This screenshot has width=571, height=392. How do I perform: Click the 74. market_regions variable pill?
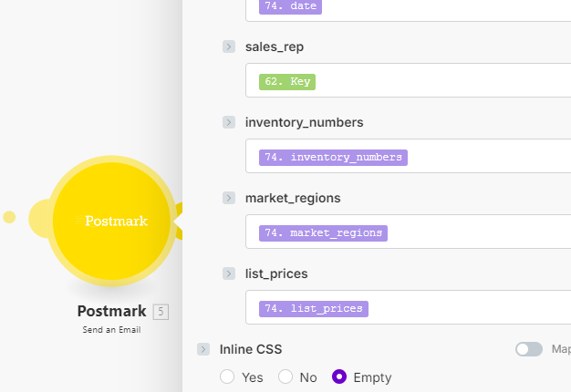click(x=323, y=232)
